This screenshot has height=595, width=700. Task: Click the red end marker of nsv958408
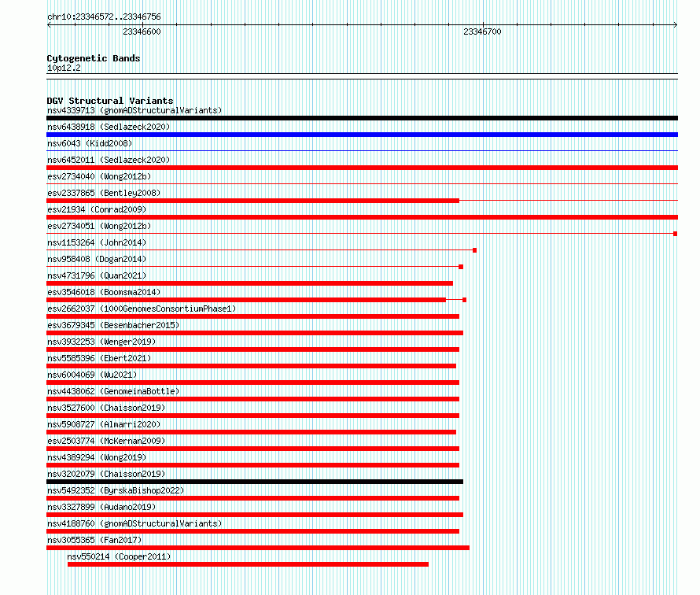pyautogui.click(x=461, y=267)
